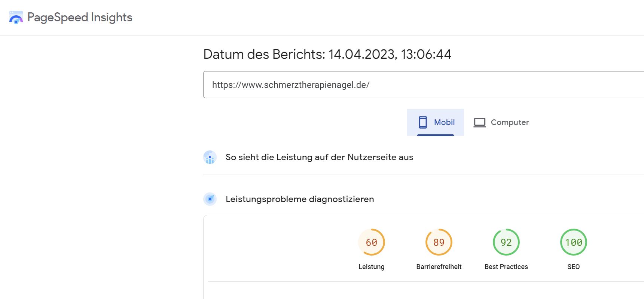Click the diagnose performance radar icon

(x=210, y=199)
